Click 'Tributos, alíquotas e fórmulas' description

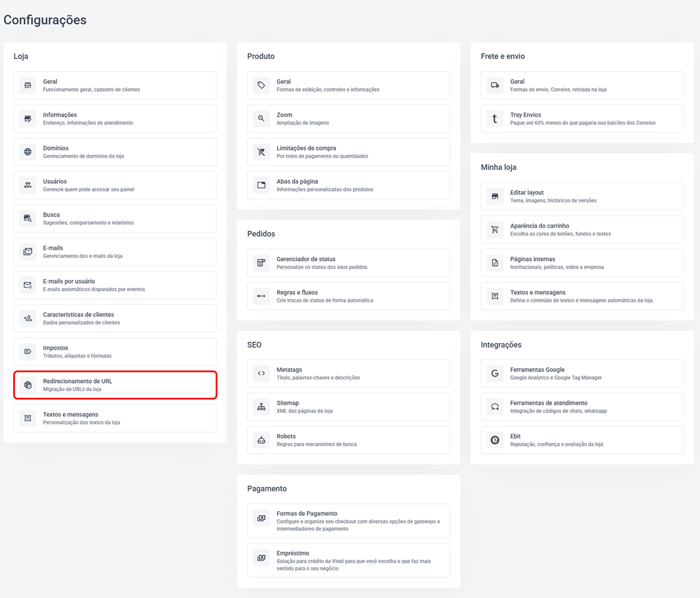(x=77, y=356)
